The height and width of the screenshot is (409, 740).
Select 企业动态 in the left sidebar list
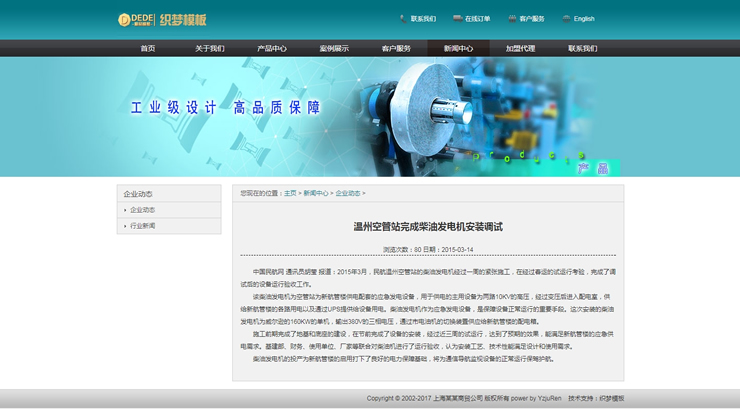pos(143,210)
